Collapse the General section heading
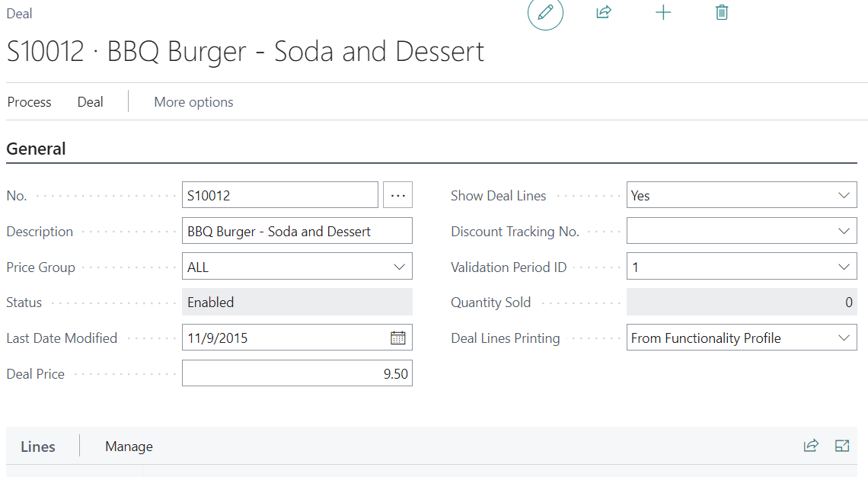The height and width of the screenshot is (477, 868). coord(37,149)
